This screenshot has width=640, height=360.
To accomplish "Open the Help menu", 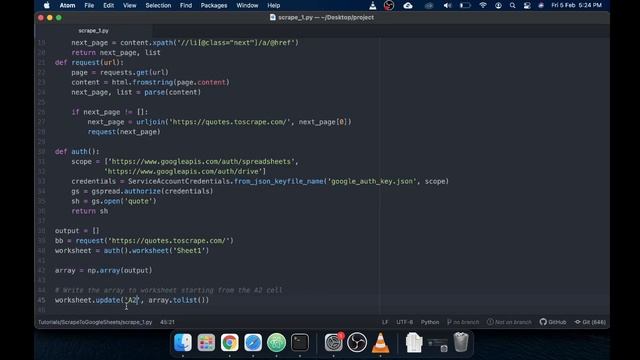I will click(273, 5).
